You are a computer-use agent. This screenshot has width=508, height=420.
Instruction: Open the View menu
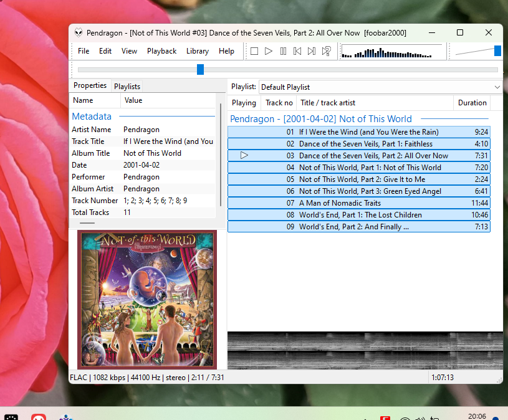[x=129, y=51]
